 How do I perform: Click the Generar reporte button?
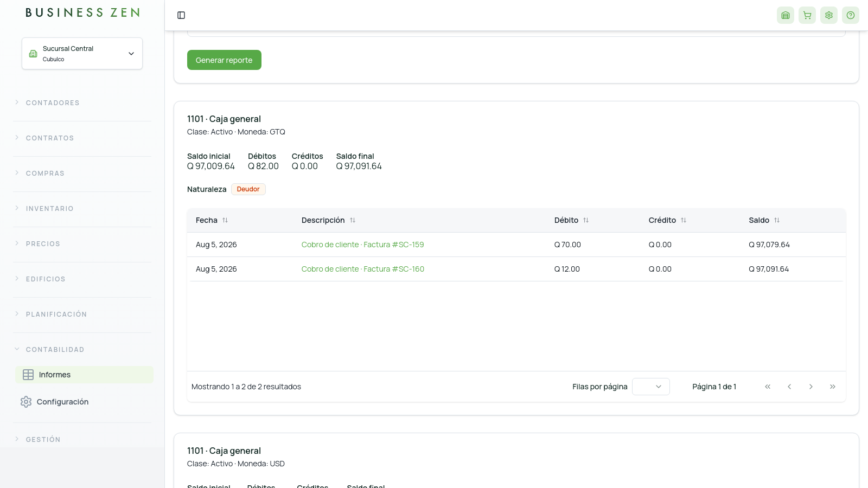[x=224, y=60]
